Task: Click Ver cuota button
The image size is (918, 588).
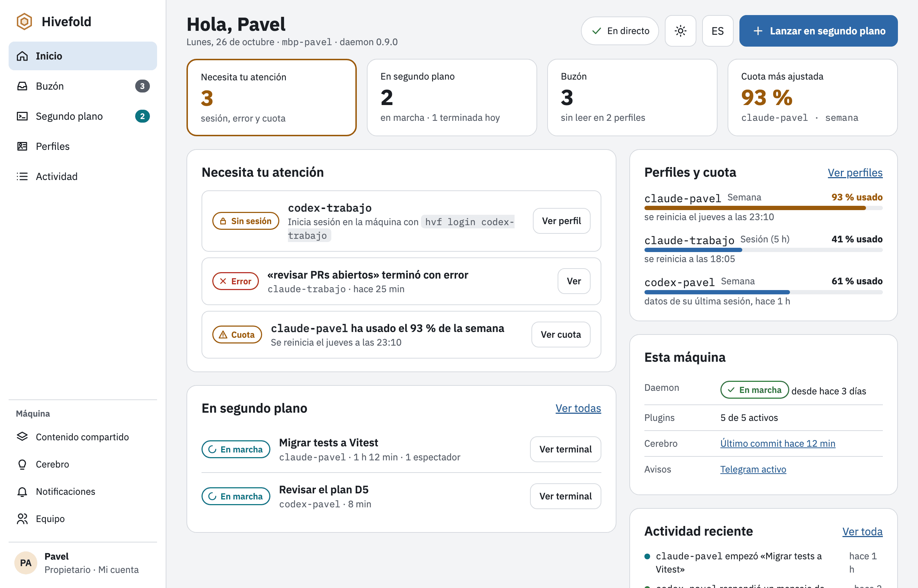Action: tap(560, 335)
